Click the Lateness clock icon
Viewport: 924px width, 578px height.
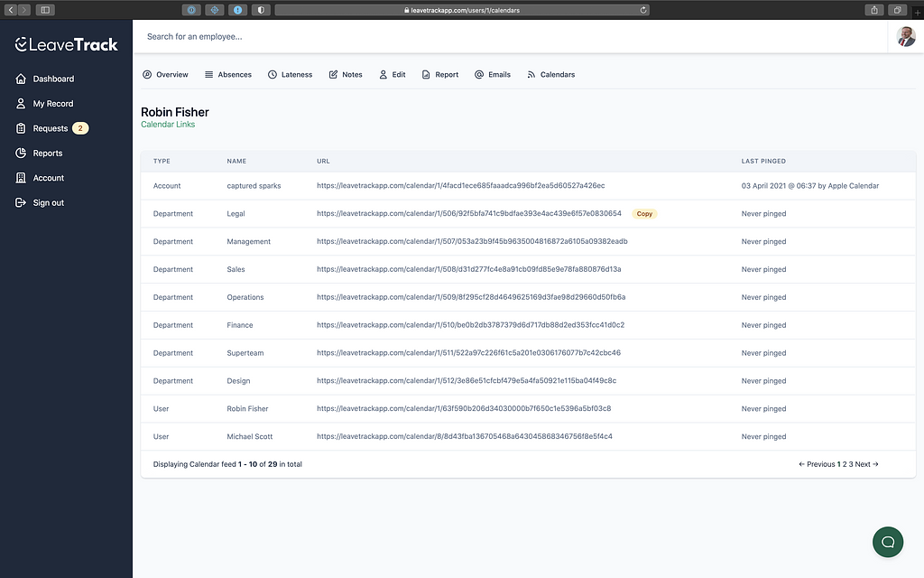[x=273, y=74]
